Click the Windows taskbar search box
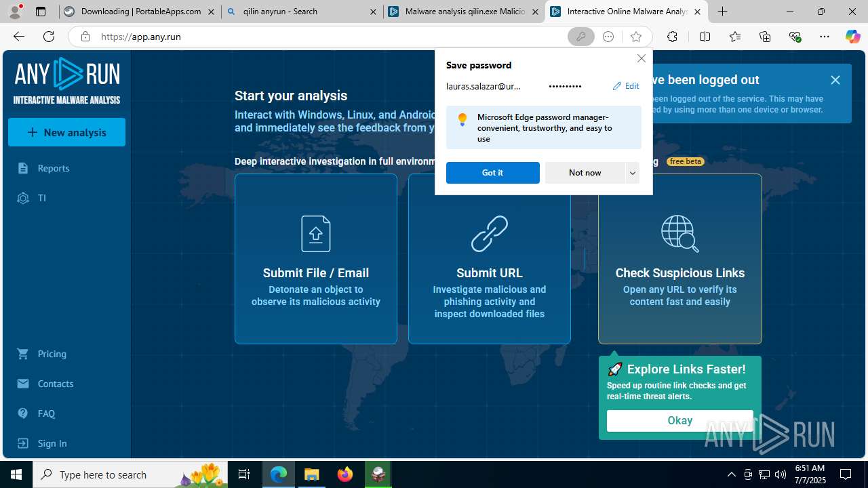The image size is (868, 488). (x=129, y=474)
